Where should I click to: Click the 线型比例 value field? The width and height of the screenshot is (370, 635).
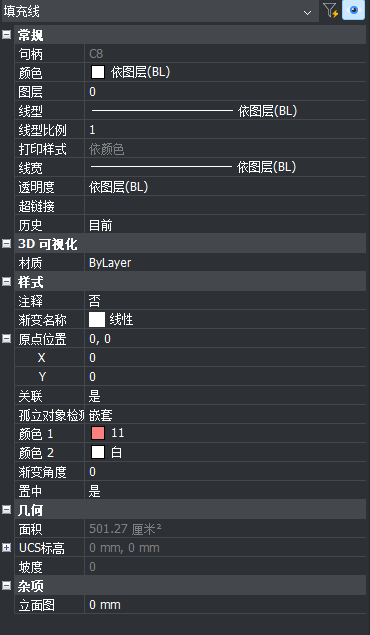coord(225,130)
